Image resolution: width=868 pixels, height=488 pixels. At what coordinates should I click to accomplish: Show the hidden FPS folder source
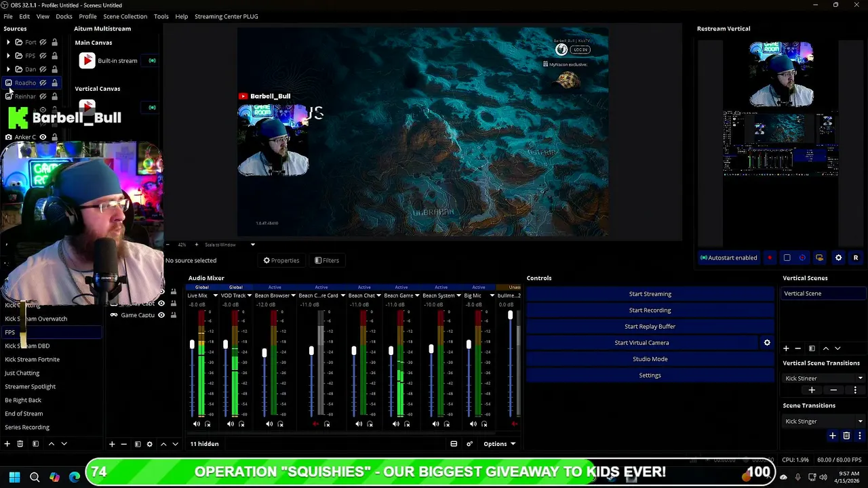pos(43,56)
